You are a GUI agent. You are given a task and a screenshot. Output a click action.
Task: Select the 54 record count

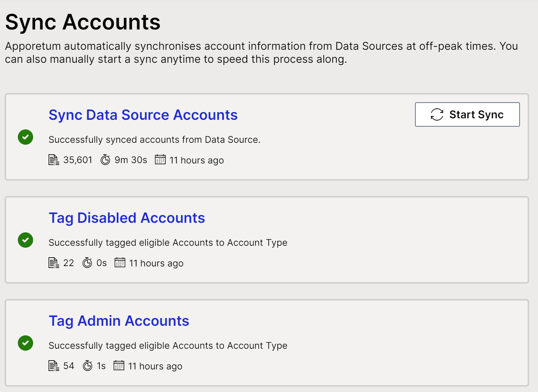(x=69, y=366)
